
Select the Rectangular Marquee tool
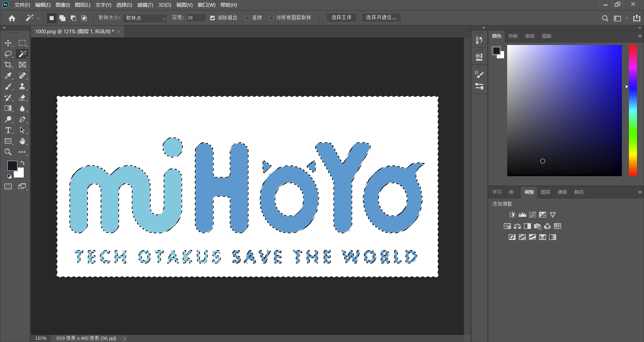tap(22, 43)
